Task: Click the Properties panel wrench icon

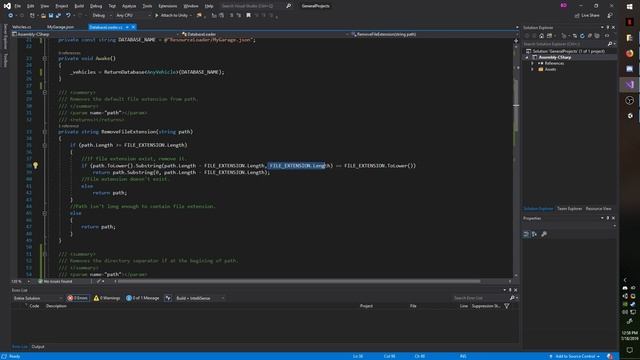Action: tap(544, 234)
